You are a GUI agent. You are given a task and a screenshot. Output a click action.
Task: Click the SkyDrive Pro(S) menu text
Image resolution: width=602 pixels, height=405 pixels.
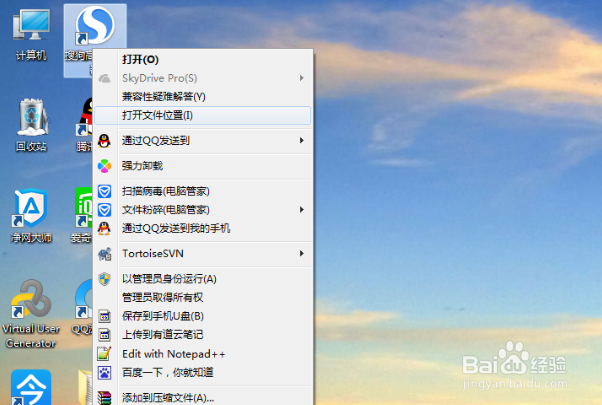point(160,78)
